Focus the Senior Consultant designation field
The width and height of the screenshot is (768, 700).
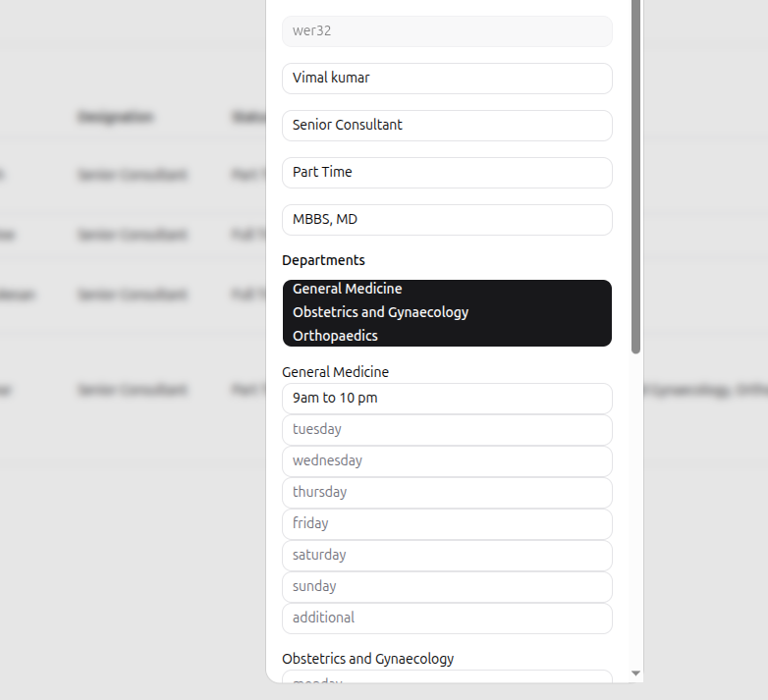[447, 126]
